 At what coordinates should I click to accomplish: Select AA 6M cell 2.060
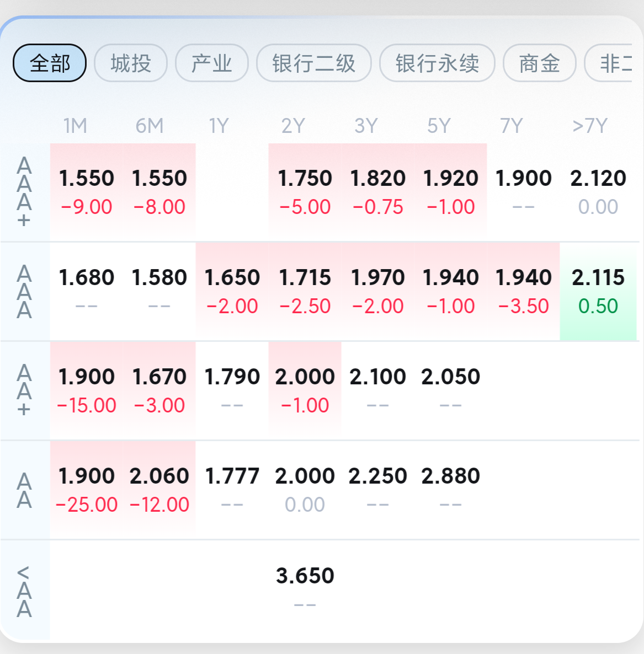159,490
